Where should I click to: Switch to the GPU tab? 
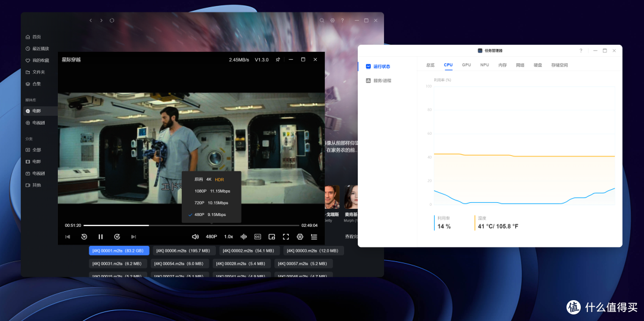point(466,65)
